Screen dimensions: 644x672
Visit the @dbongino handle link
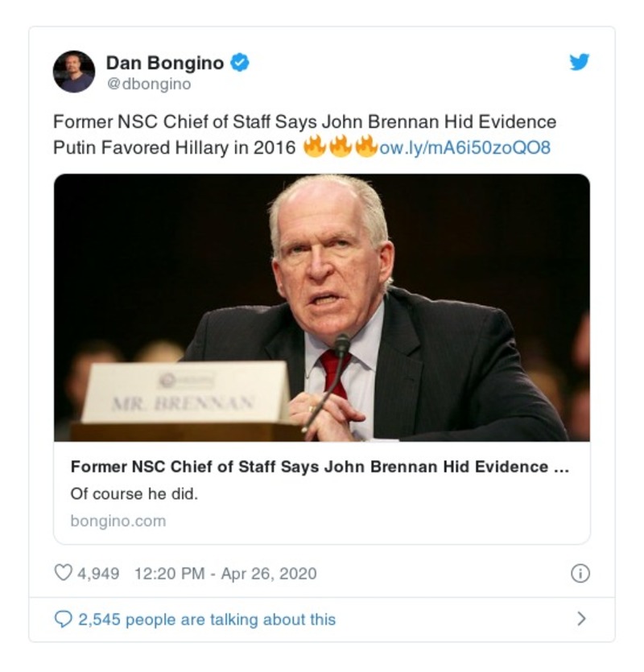pyautogui.click(x=148, y=84)
